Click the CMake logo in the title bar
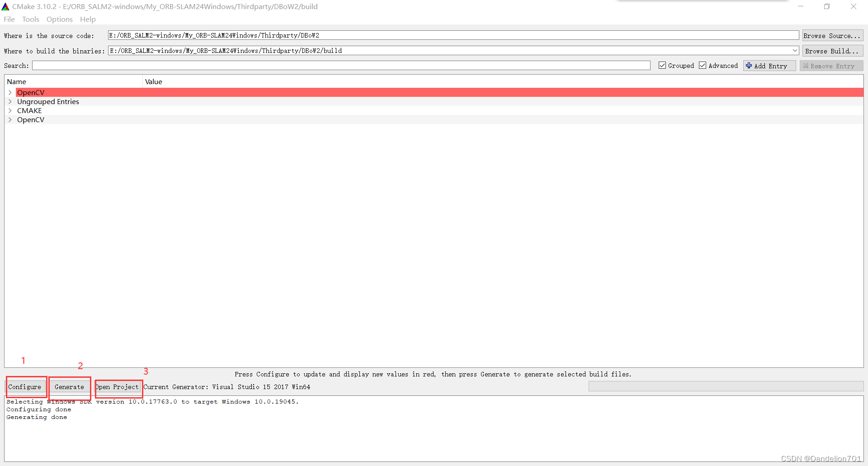This screenshot has height=466, width=868. click(x=5, y=6)
